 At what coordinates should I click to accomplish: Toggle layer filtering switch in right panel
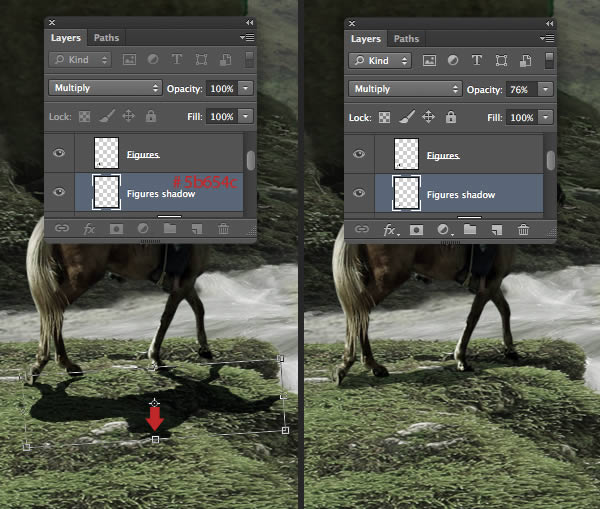[549, 61]
